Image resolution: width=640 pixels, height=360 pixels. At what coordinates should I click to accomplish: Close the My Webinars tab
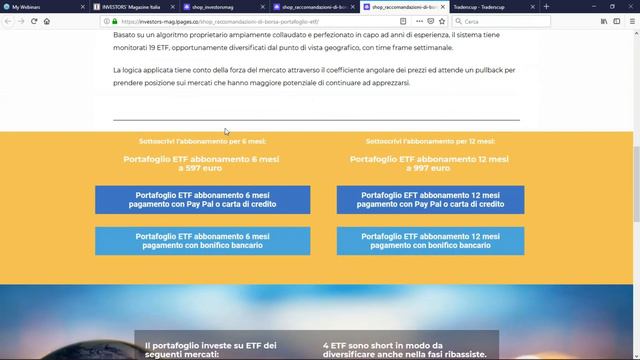pos(83,7)
